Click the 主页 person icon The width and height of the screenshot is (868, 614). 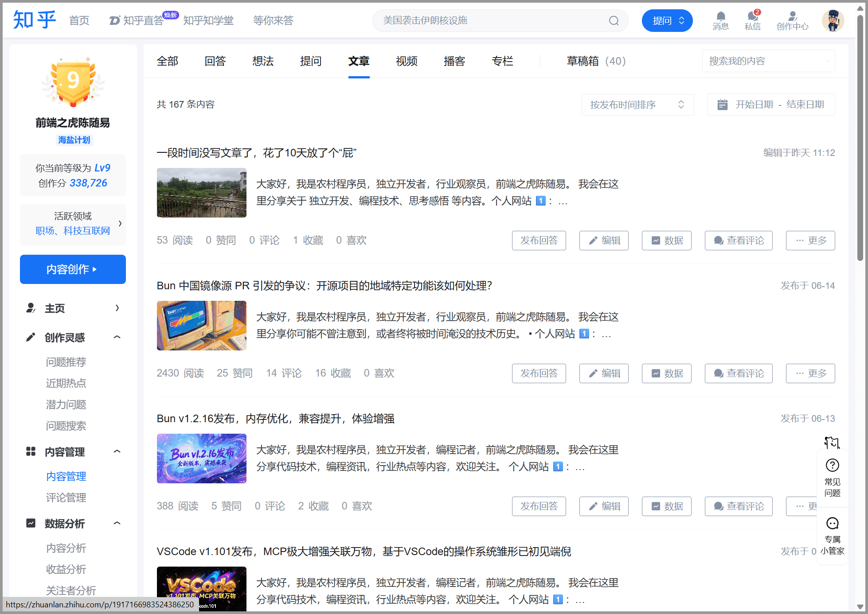[31, 308]
